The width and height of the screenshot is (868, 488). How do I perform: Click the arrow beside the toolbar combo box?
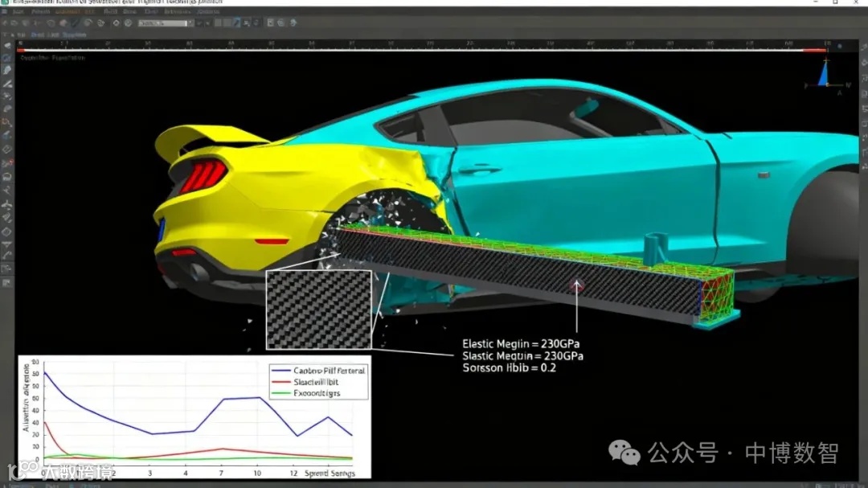point(191,23)
